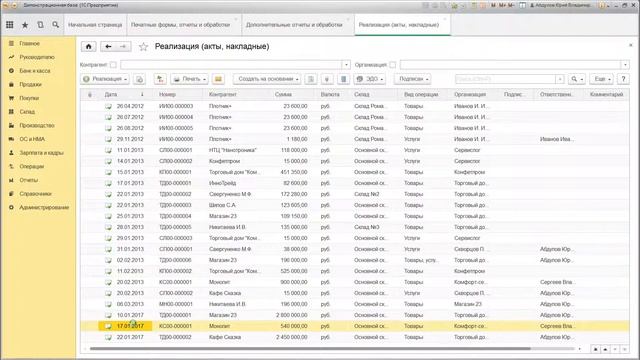This screenshot has height=360, width=640.
Task: Select row 15.01.2013 with sum 451 350,00
Action: coord(354,172)
